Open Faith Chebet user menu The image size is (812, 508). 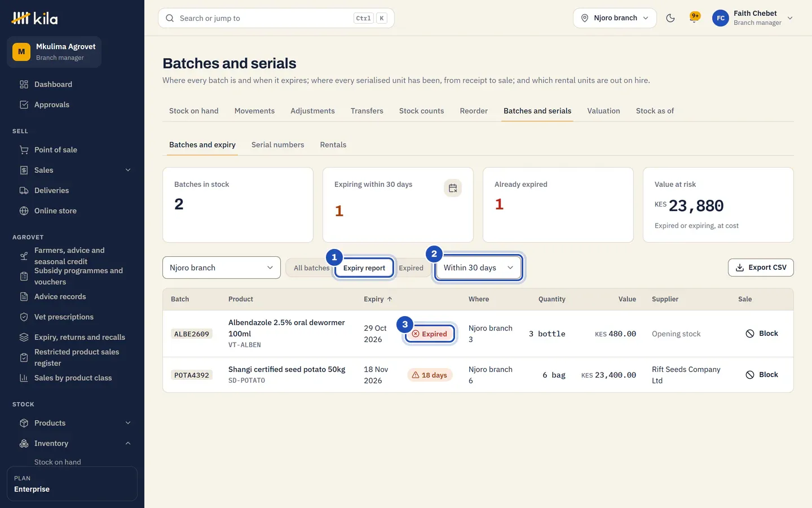tap(753, 18)
